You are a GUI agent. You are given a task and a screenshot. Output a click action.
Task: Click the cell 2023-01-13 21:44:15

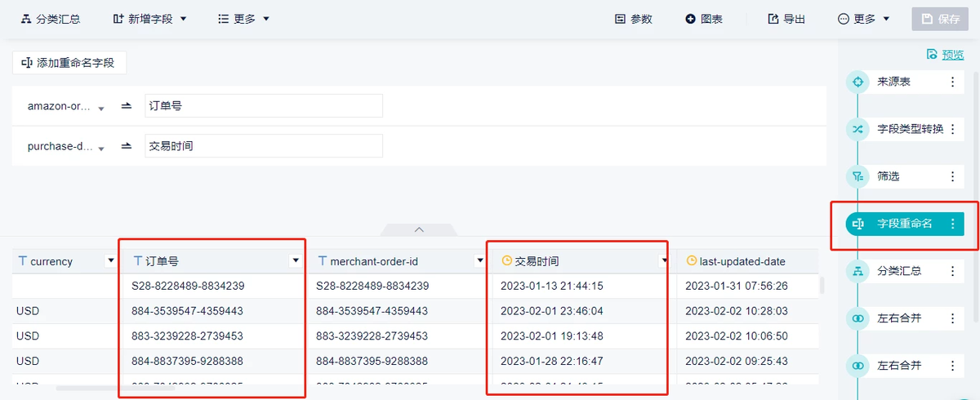click(x=551, y=287)
